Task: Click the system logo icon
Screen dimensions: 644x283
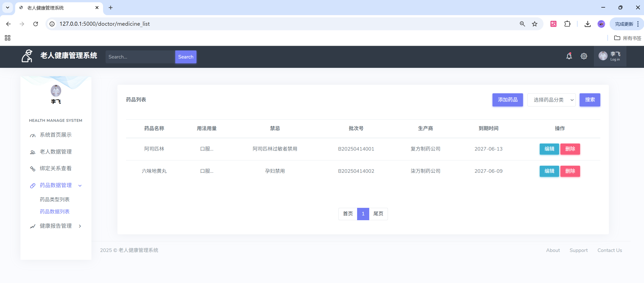Action: click(27, 56)
